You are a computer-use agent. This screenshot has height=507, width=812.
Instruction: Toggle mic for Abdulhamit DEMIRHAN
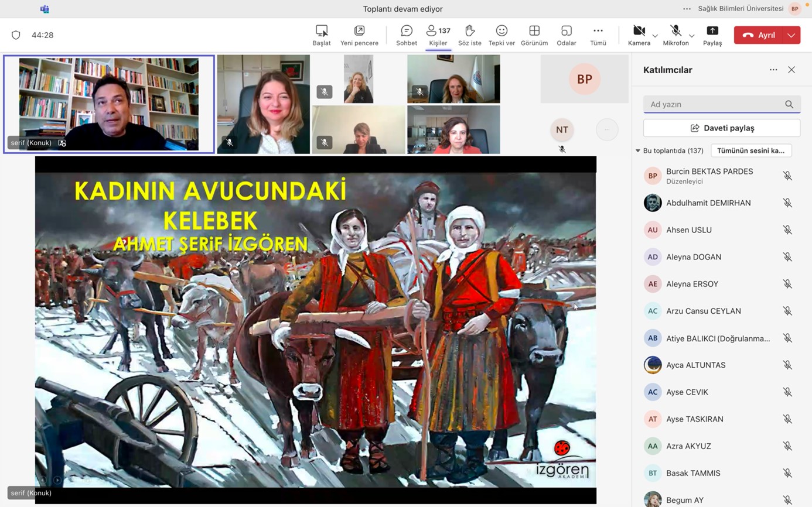click(787, 203)
